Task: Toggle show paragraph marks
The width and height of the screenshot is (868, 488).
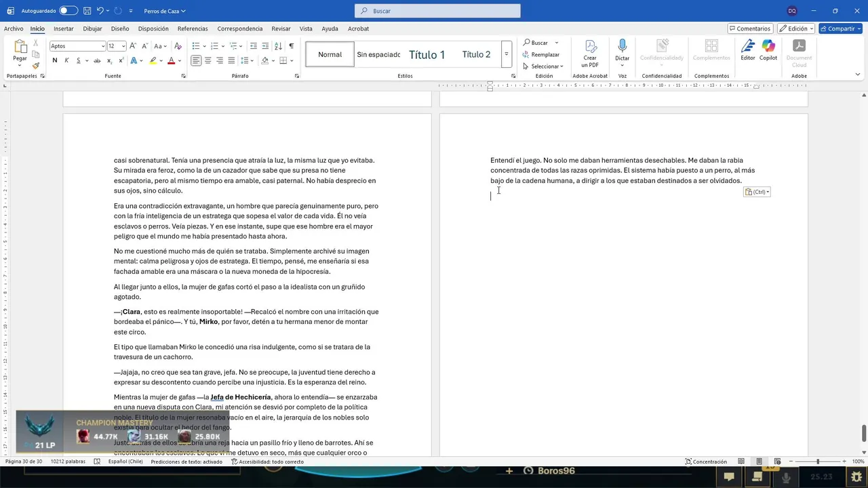Action: coord(292,46)
